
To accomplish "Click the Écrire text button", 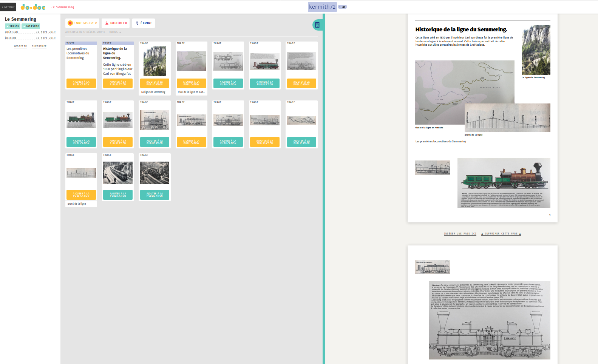I will point(144,23).
